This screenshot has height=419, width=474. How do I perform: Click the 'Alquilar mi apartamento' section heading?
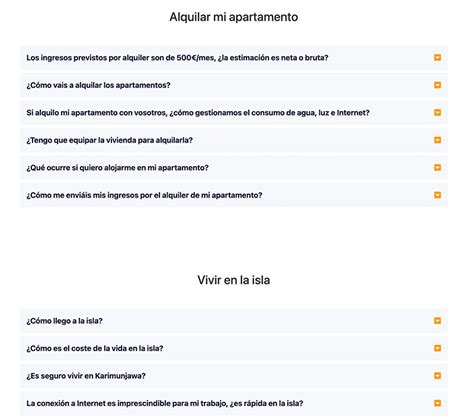(234, 17)
